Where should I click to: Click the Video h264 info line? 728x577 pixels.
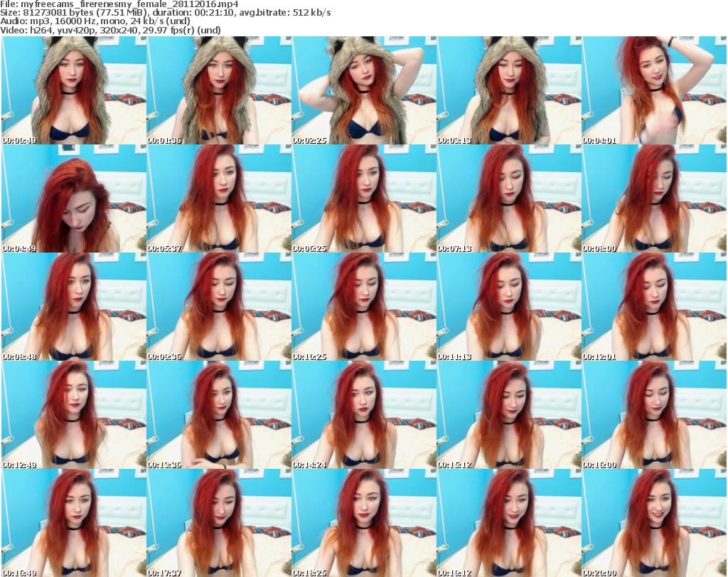click(110, 30)
